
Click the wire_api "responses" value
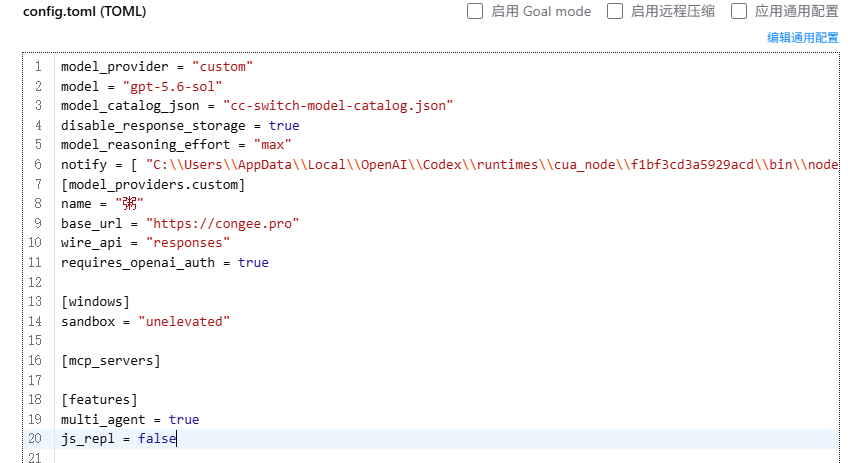tap(188, 243)
